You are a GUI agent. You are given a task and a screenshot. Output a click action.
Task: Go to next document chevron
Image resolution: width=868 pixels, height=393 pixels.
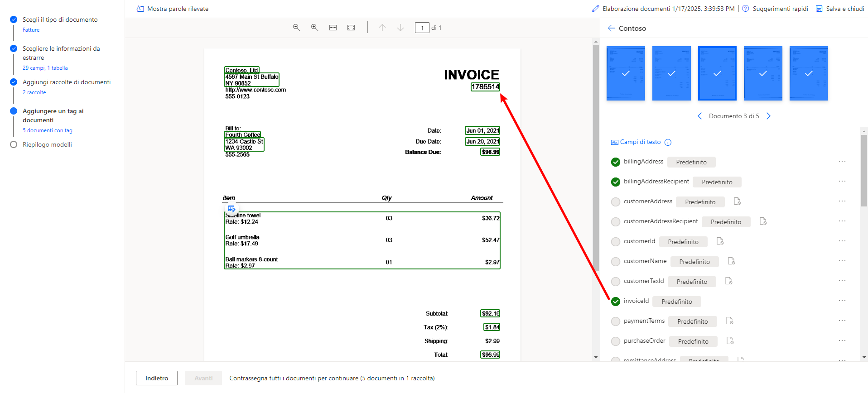tap(768, 116)
